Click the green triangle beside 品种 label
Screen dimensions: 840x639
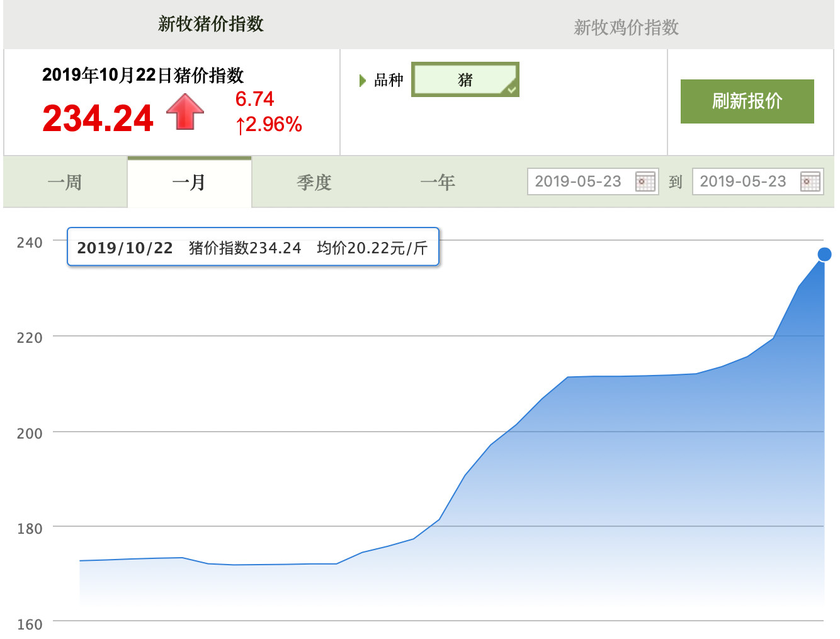pos(362,80)
